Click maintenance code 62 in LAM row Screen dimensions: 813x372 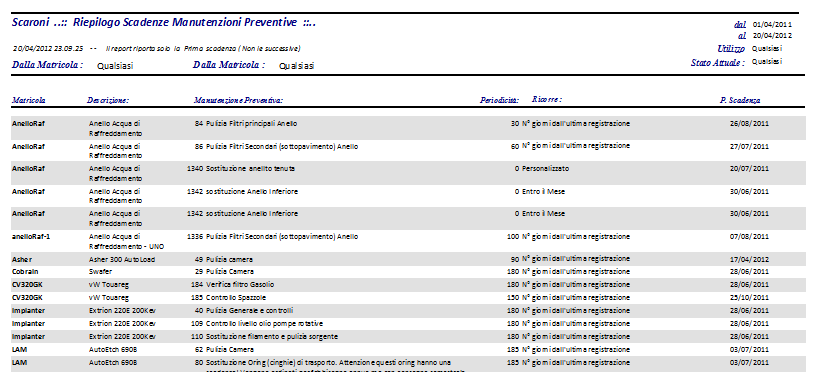click(x=199, y=349)
